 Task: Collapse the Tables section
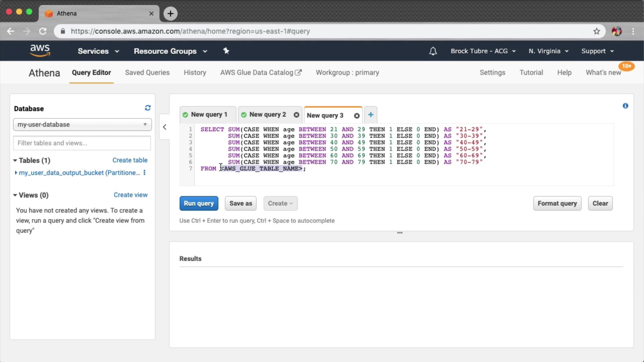coord(15,161)
